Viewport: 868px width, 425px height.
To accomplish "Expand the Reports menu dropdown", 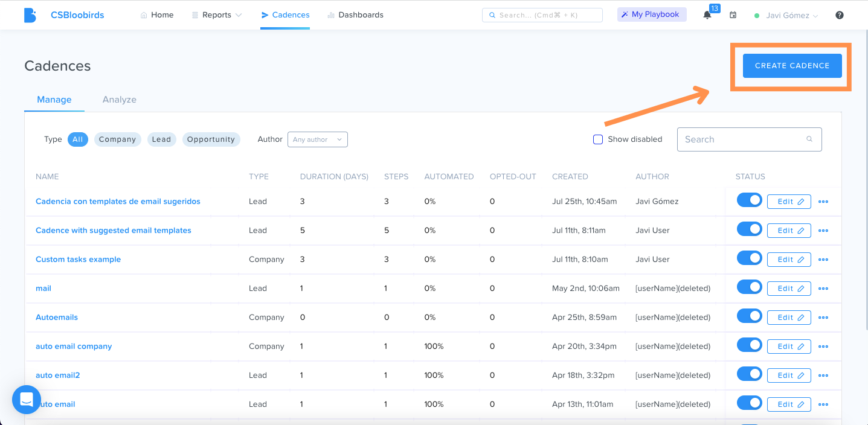I will [x=217, y=15].
